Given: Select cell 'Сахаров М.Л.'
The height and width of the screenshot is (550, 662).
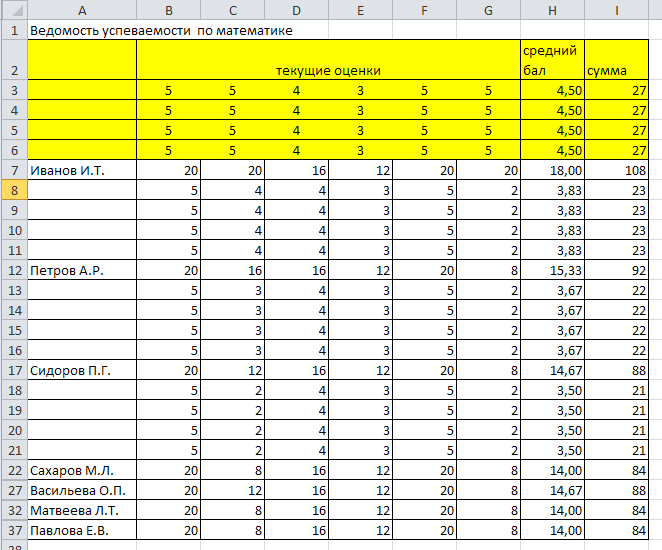Looking at the screenshot, I should (82, 470).
